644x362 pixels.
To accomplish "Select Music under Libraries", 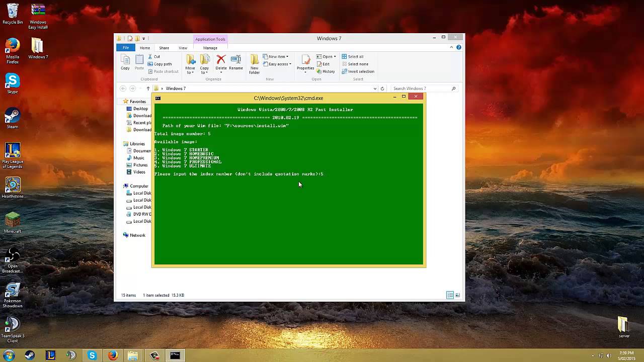I will (x=135, y=158).
